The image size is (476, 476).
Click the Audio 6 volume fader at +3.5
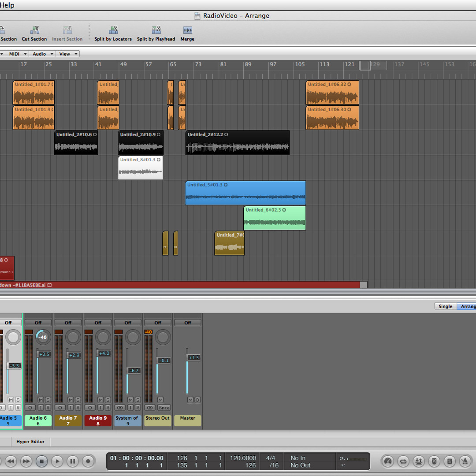pyautogui.click(x=44, y=354)
